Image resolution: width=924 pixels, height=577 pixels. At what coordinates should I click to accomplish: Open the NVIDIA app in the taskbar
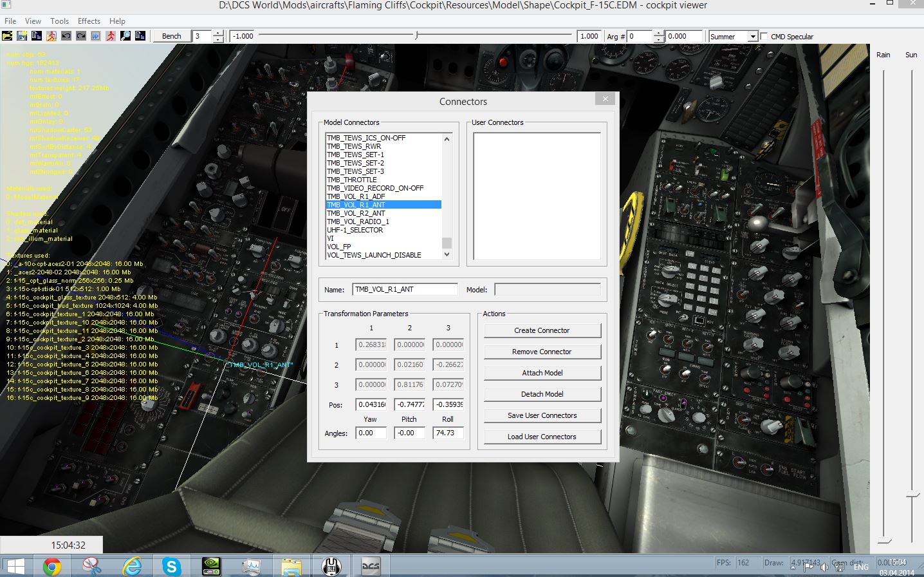coord(212,566)
